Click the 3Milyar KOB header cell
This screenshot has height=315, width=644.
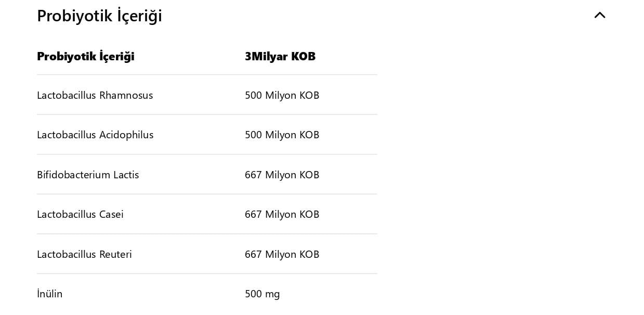pyautogui.click(x=280, y=56)
